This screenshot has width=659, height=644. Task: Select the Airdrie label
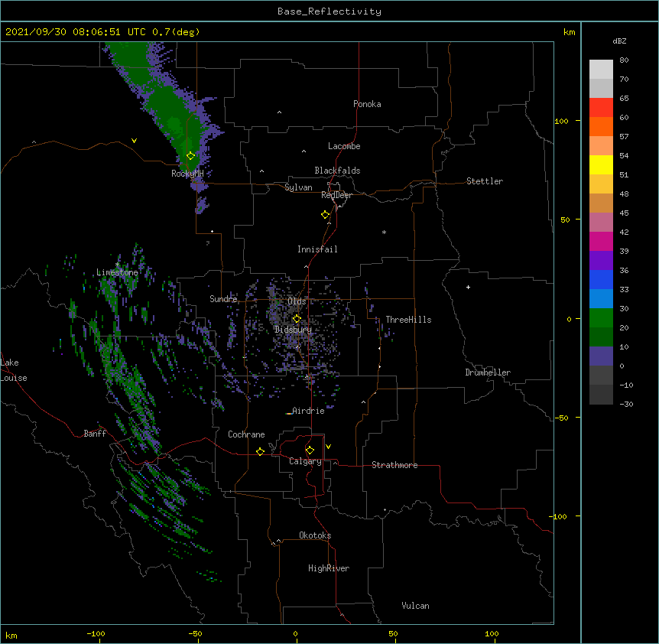(309, 411)
